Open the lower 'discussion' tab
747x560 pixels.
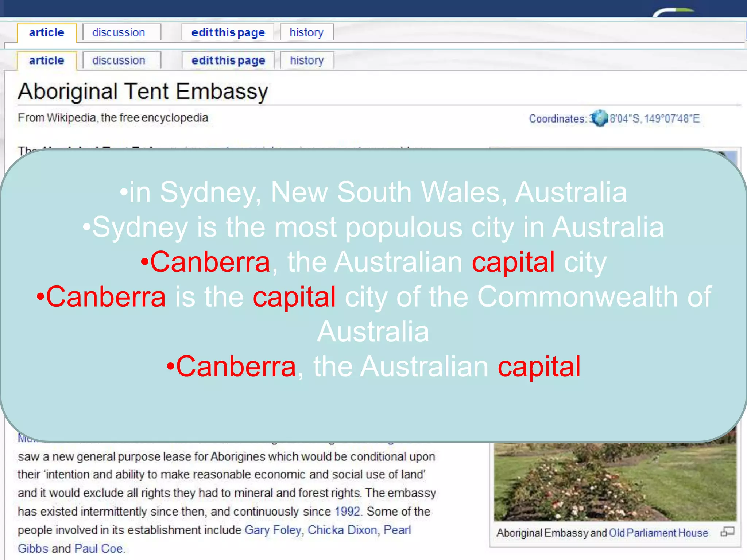tap(119, 61)
